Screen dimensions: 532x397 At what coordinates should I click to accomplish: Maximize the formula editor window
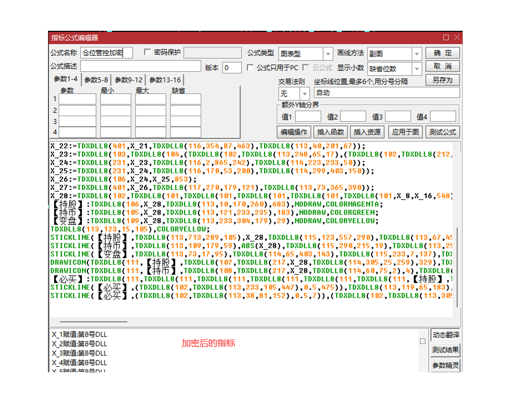[x=446, y=38]
